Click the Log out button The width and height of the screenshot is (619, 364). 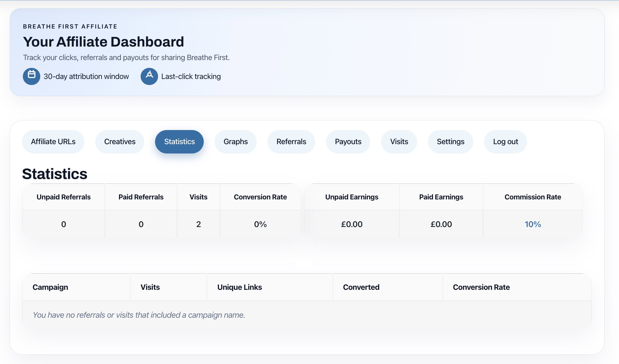[x=505, y=141]
